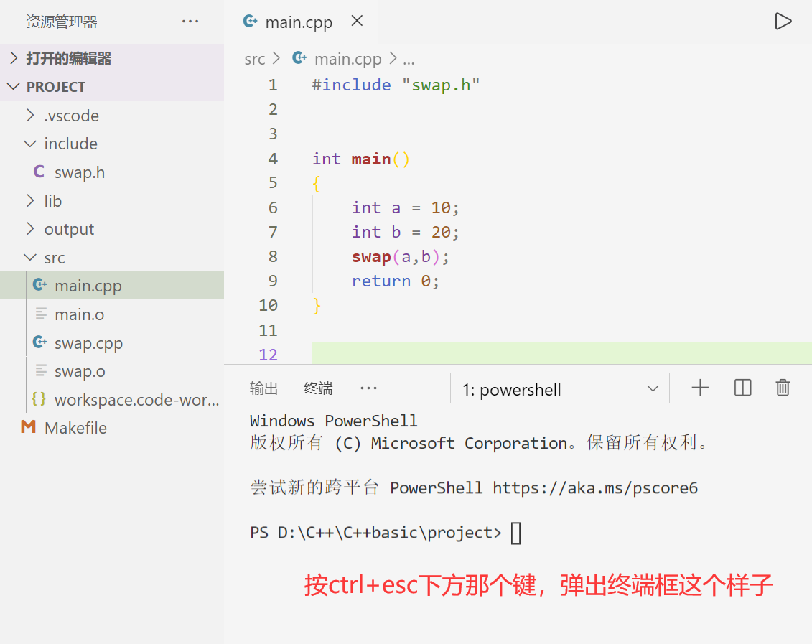Kill the terminal using trash icon

783,388
